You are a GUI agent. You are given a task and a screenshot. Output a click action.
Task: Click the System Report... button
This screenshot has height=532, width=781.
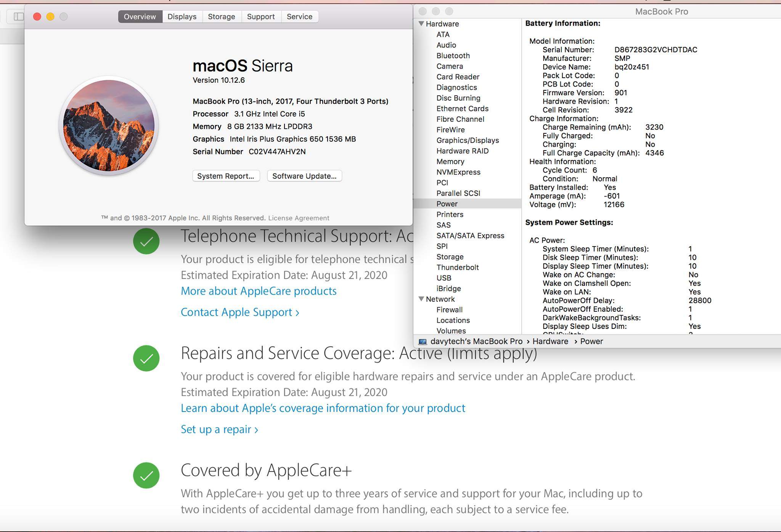pos(226,176)
